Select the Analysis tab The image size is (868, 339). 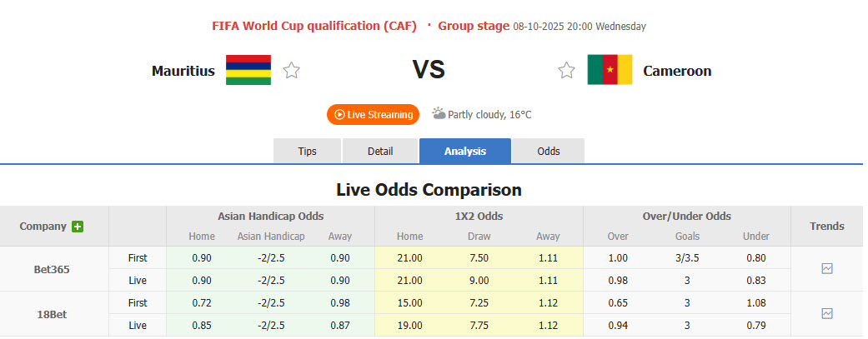[x=464, y=151]
